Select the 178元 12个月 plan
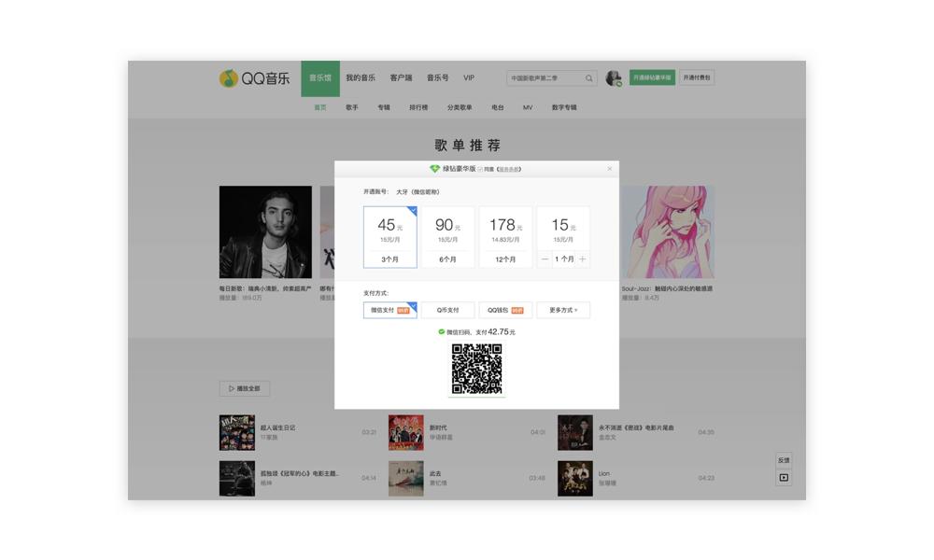Image resolution: width=934 pixels, height=560 pixels. click(505, 237)
